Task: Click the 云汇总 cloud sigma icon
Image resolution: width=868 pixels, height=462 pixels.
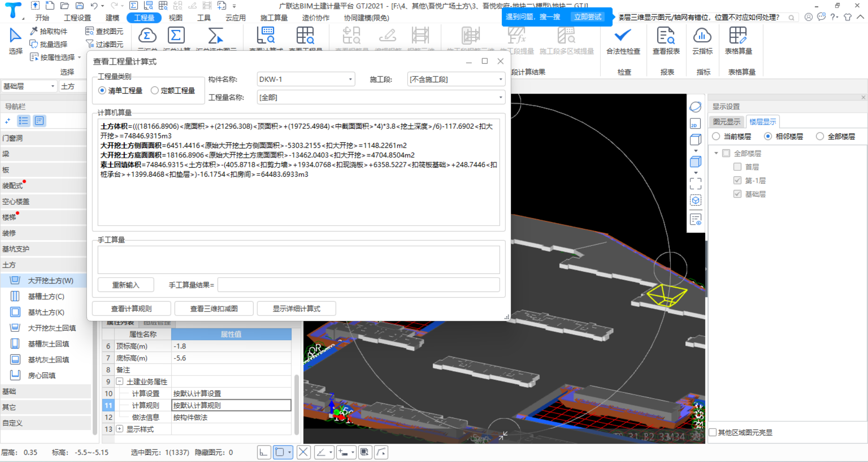Action: 147,35
